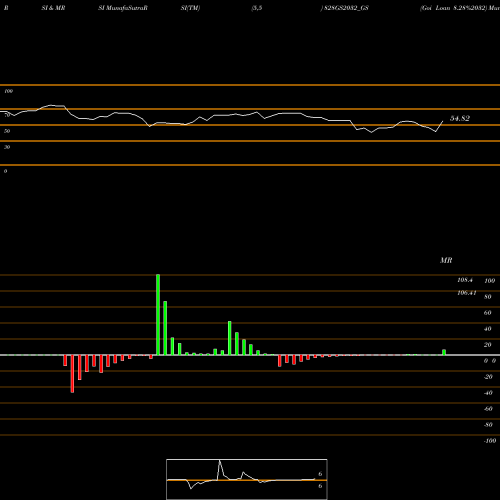This screenshot has width=500, height=500.
Task: Click the last green bar at chart end
Action: 444,352
